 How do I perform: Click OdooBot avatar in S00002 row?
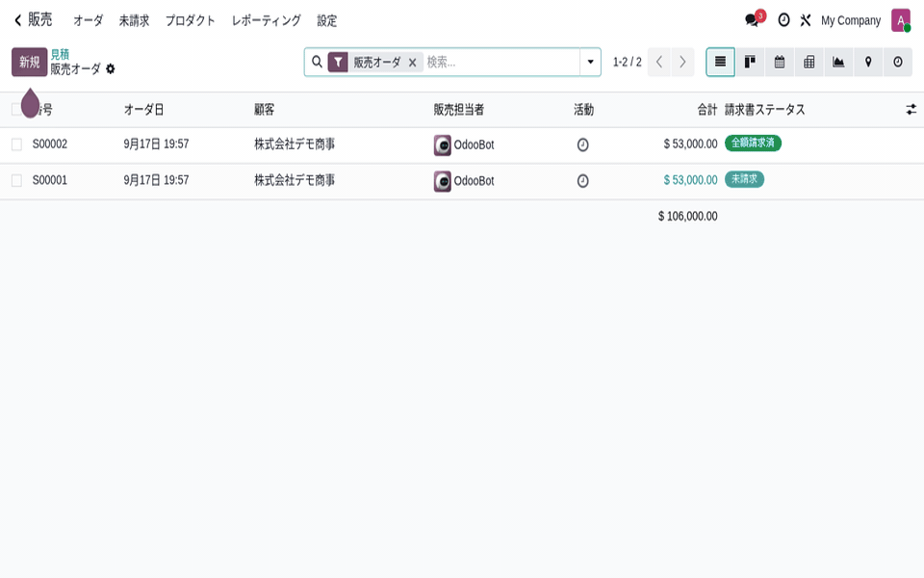(x=443, y=145)
